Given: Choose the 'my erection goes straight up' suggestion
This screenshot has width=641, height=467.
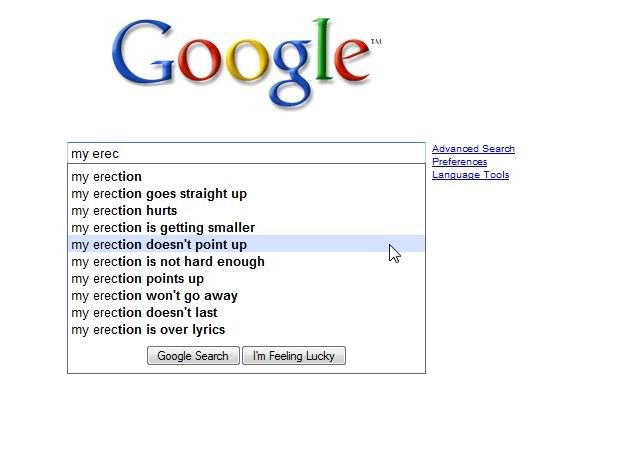Looking at the screenshot, I should (x=159, y=194).
